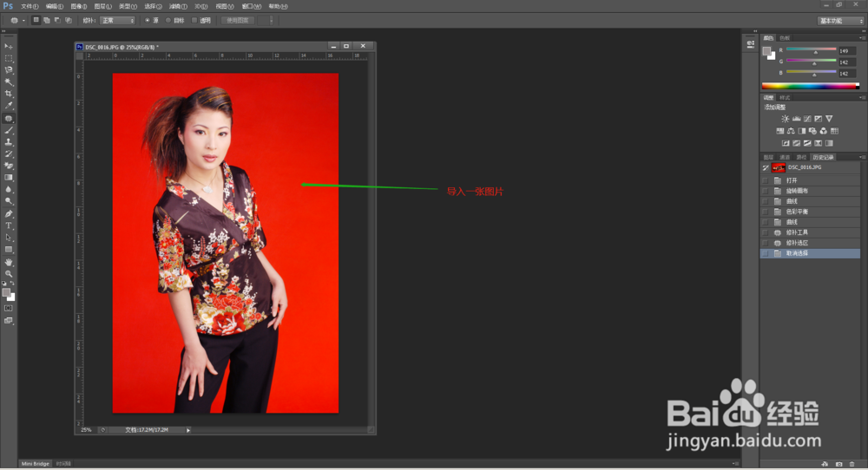Add a Levels adjustment

pyautogui.click(x=796, y=119)
